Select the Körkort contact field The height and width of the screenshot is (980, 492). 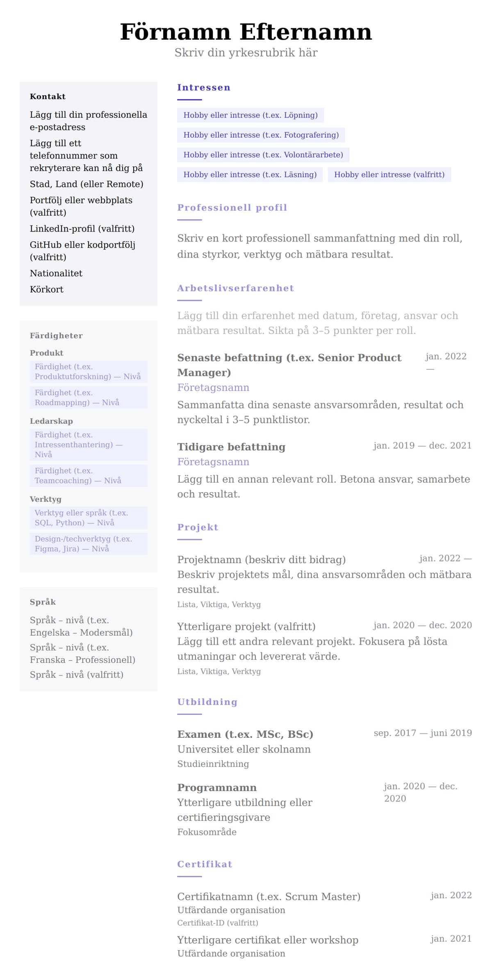47,289
